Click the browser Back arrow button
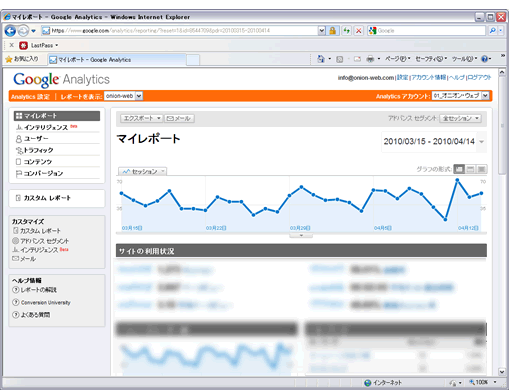 tap(10, 31)
